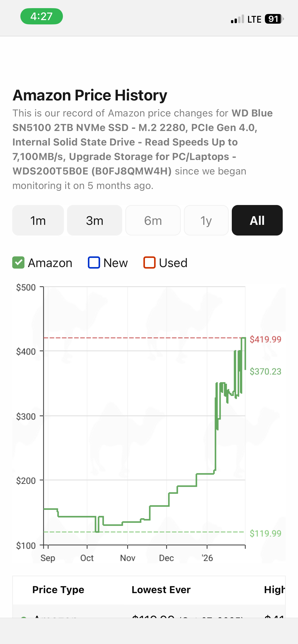
Task: Uncheck the Amazon price checkbox
Action: pyautogui.click(x=18, y=263)
